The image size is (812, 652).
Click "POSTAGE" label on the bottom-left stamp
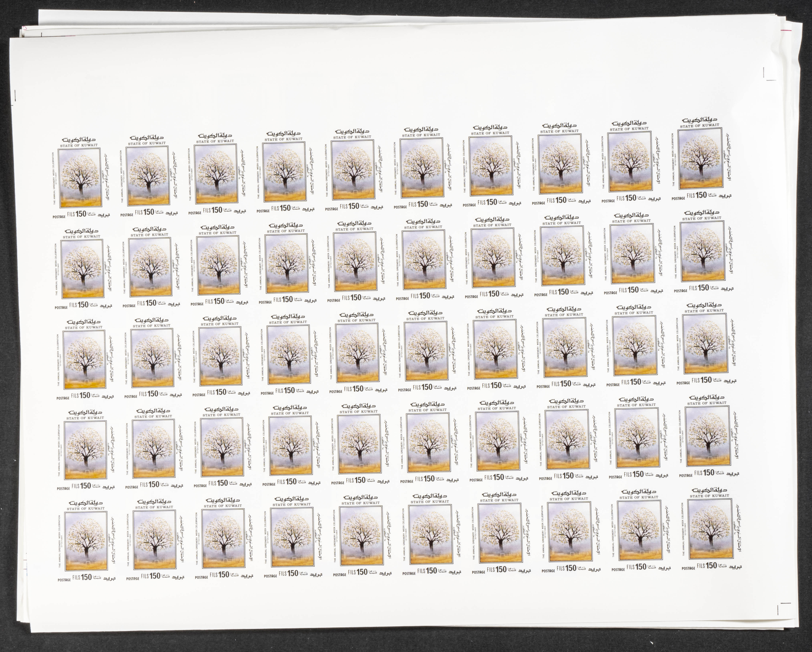(64, 580)
